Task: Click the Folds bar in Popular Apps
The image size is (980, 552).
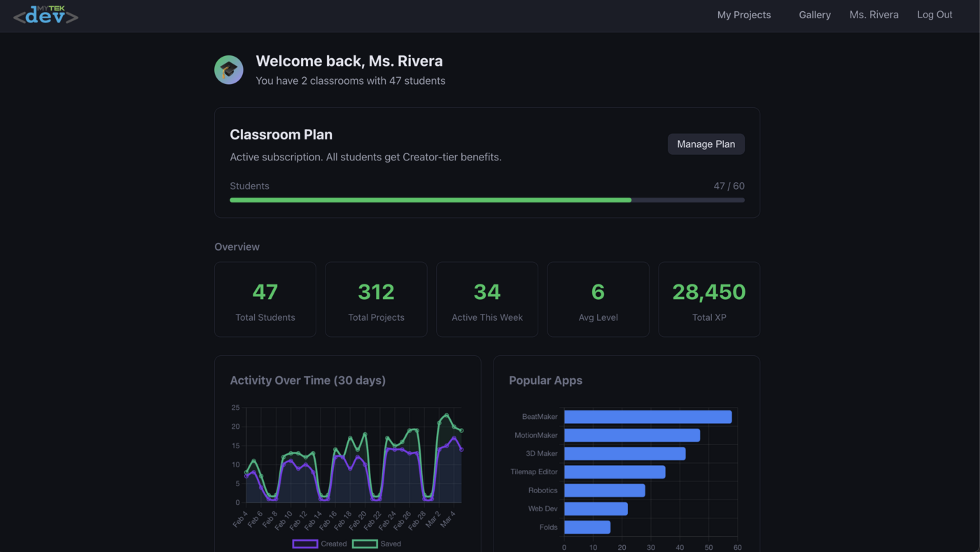Action: pos(587,527)
